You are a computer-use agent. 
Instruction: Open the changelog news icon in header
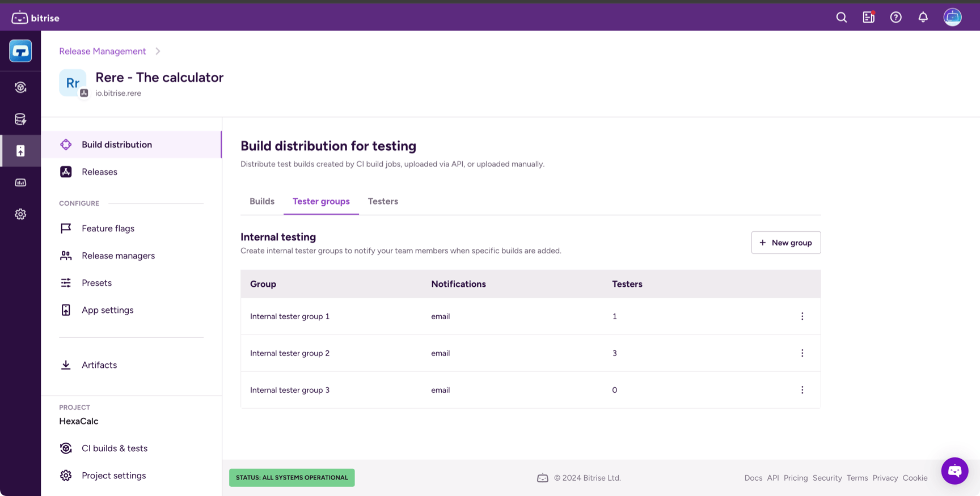[x=868, y=18]
